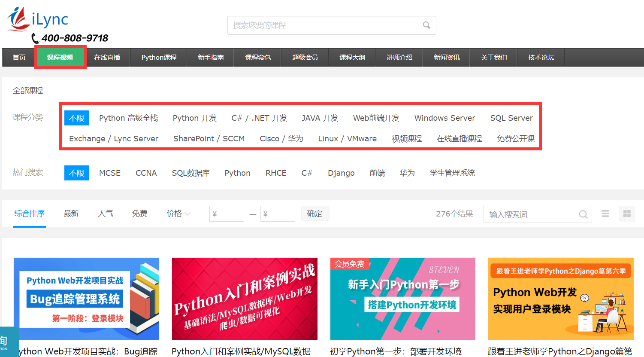This screenshot has height=357, width=644.
Task: Switch to list view layout icon
Action: pos(605,214)
